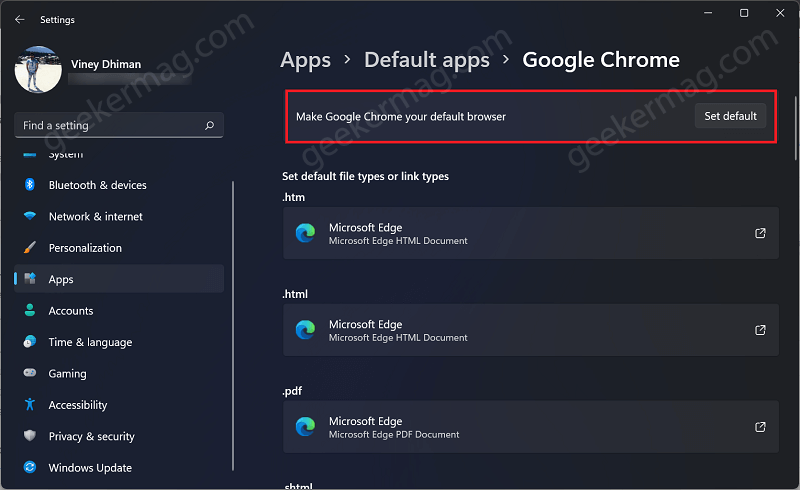Click Viney Dhiman profile picture
Image resolution: width=800 pixels, height=490 pixels.
38,69
